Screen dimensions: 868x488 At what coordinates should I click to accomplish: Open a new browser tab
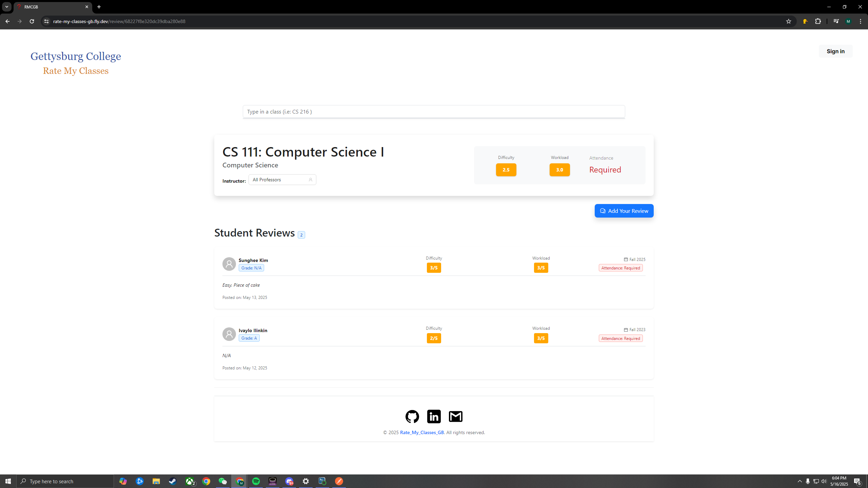[99, 7]
